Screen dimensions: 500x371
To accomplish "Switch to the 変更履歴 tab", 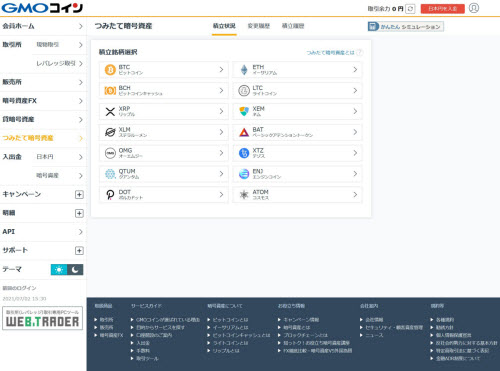I will tap(259, 26).
